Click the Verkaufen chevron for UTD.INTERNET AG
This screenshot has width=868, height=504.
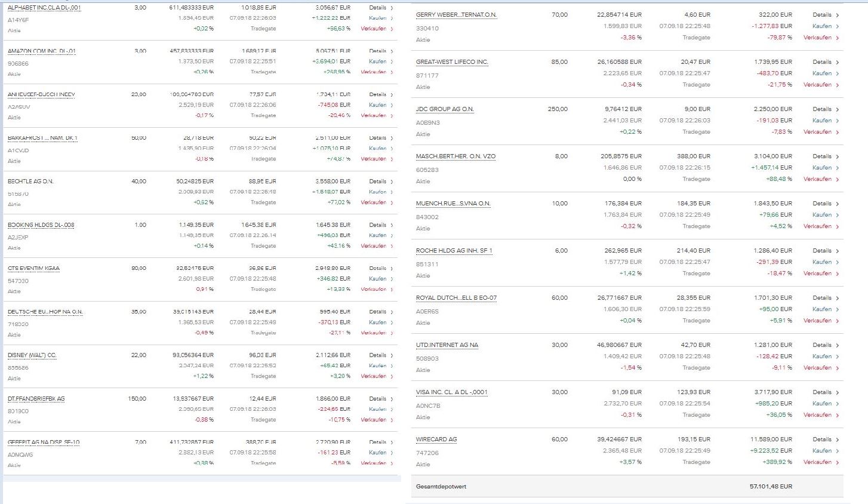pos(838,368)
